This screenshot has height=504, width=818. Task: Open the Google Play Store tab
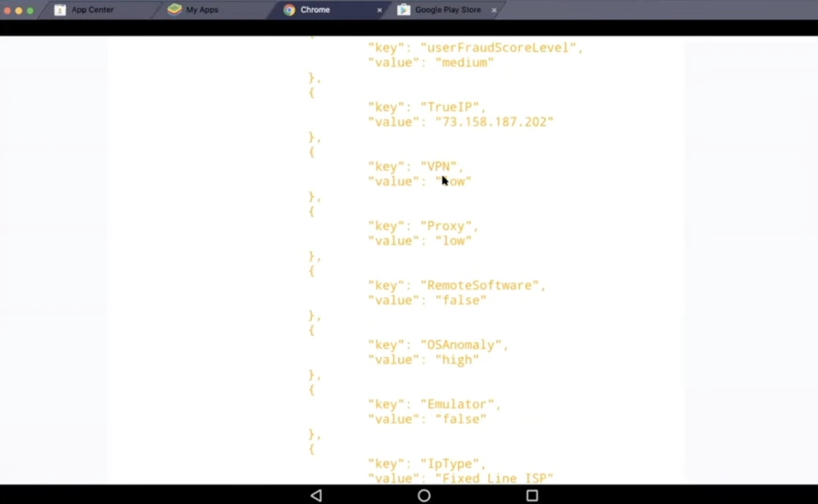point(448,9)
